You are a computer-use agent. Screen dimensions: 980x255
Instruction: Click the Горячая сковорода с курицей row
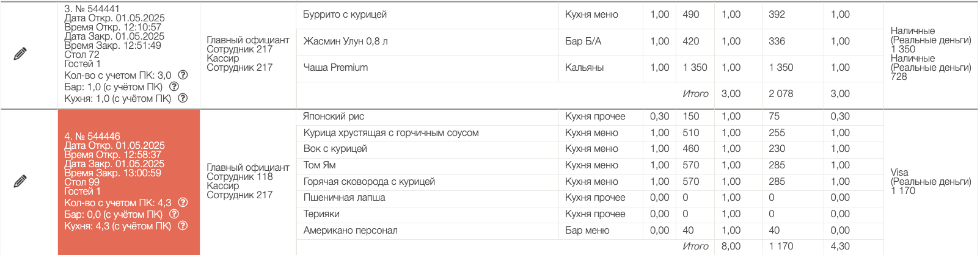tap(369, 182)
